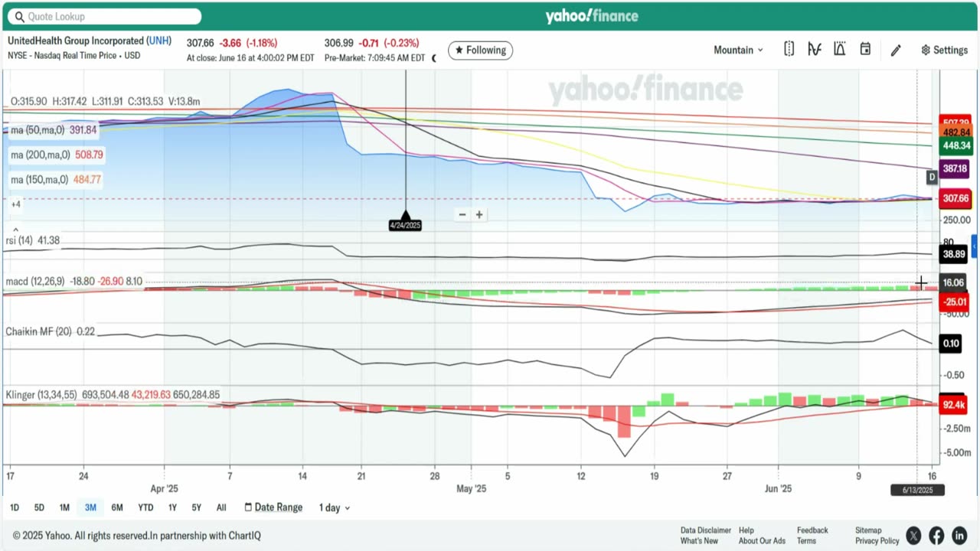
Task: Open the indicators icon
Action: [814, 49]
